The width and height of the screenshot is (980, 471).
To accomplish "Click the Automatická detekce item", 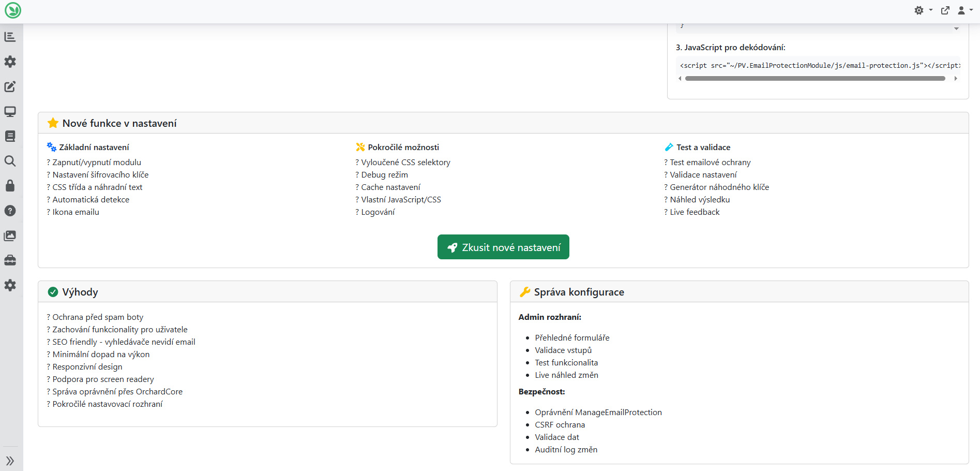I will [88, 200].
